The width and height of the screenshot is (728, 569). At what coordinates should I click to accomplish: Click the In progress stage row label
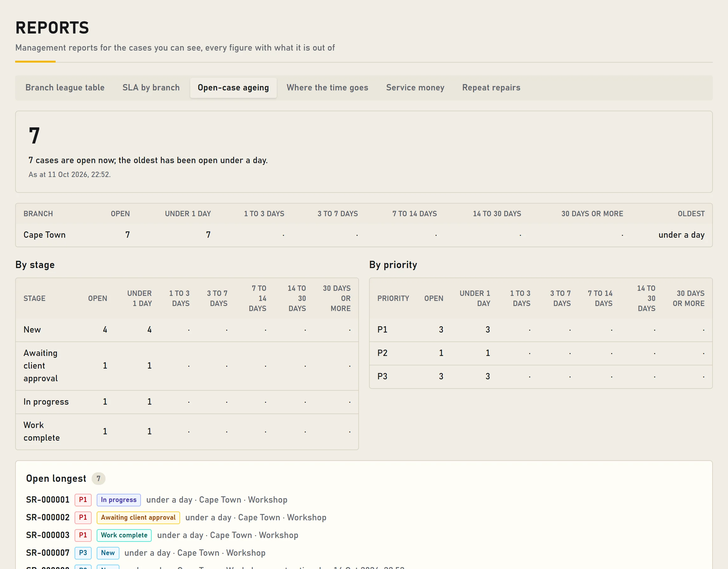coord(46,401)
